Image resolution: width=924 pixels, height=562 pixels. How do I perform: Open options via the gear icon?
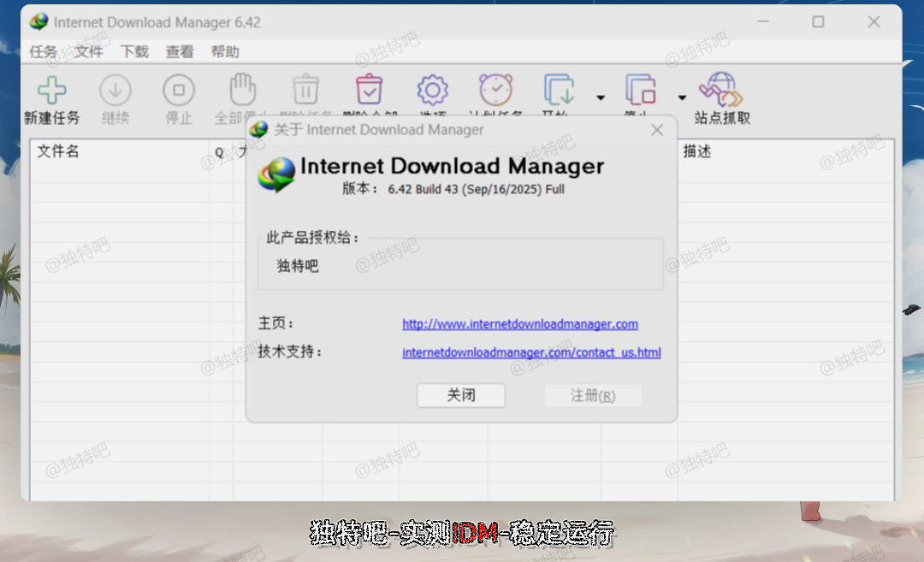pyautogui.click(x=432, y=90)
